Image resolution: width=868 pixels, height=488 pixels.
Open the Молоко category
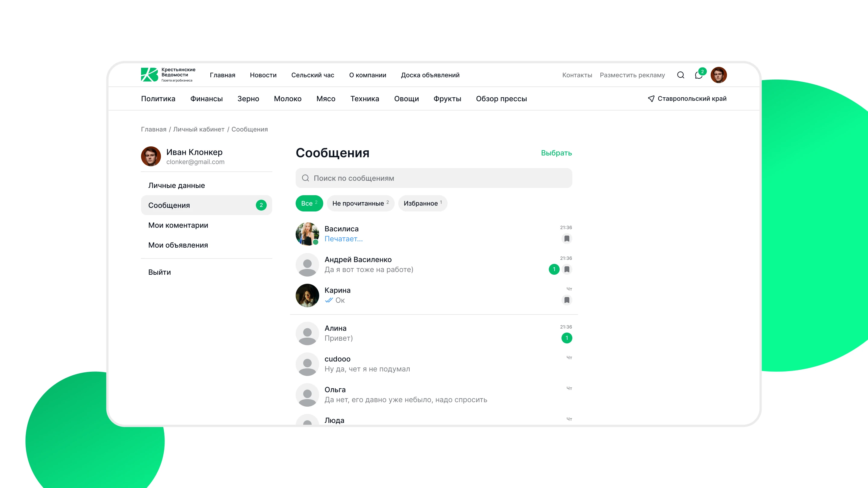[x=288, y=99]
